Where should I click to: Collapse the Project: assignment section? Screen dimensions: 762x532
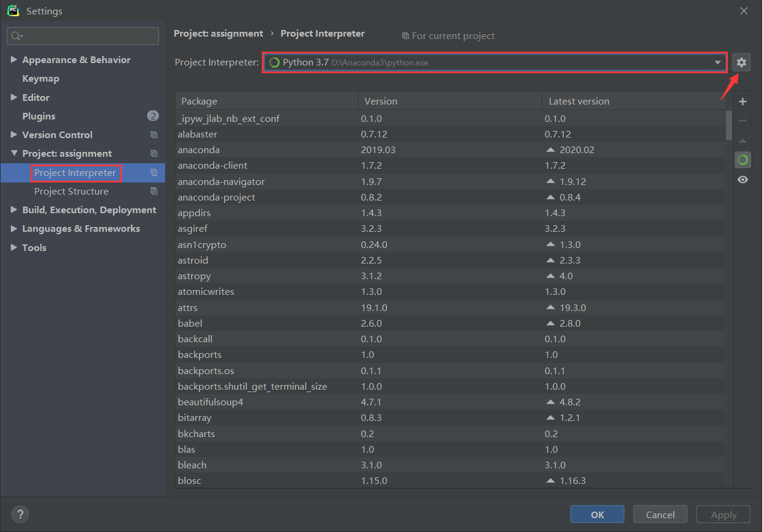[14, 153]
